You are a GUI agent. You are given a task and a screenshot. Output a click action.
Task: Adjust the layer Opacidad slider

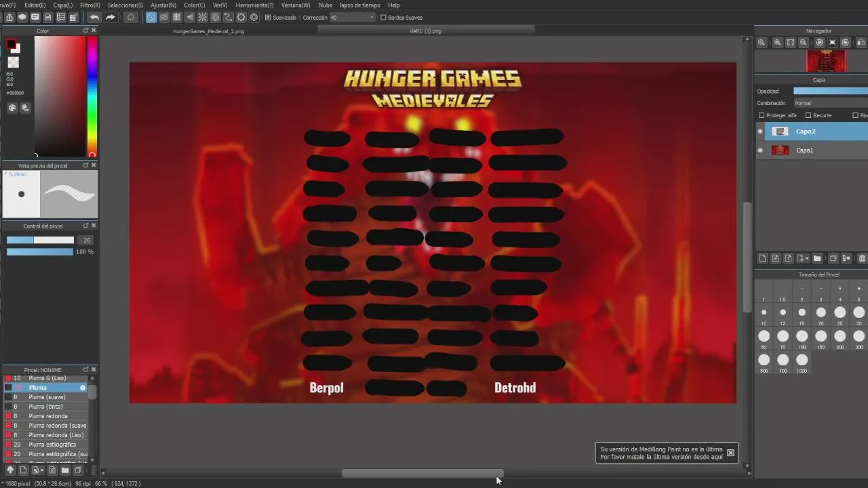click(x=831, y=91)
